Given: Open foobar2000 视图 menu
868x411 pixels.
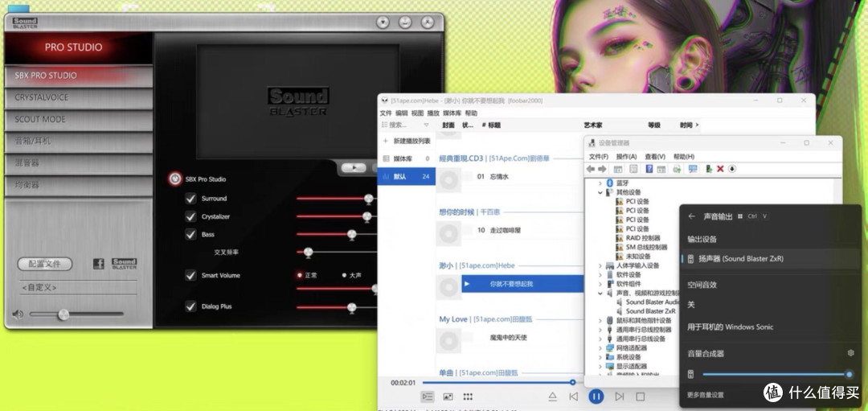Looking at the screenshot, I should tap(417, 113).
